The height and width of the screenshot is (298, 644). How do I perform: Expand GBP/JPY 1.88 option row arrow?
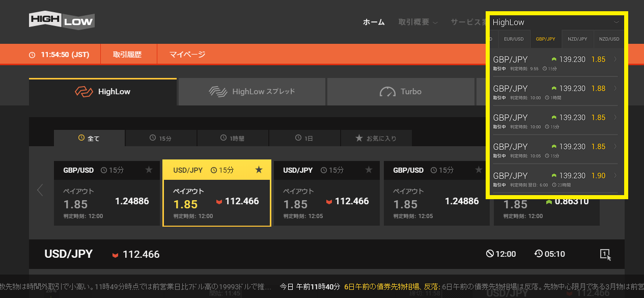[x=615, y=88]
